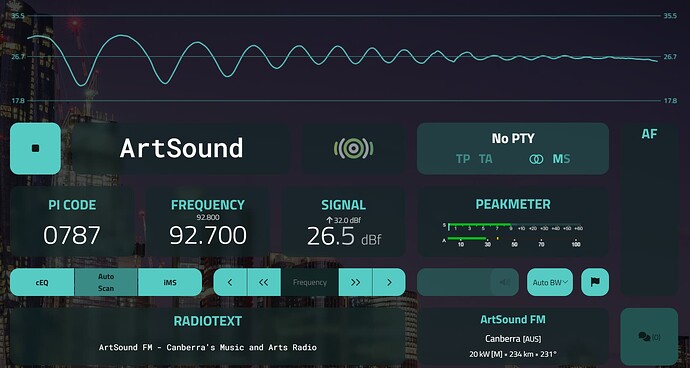Screen dimensions: 690x368
Task: Jump frequency down with double left arrows
Action: [264, 282]
